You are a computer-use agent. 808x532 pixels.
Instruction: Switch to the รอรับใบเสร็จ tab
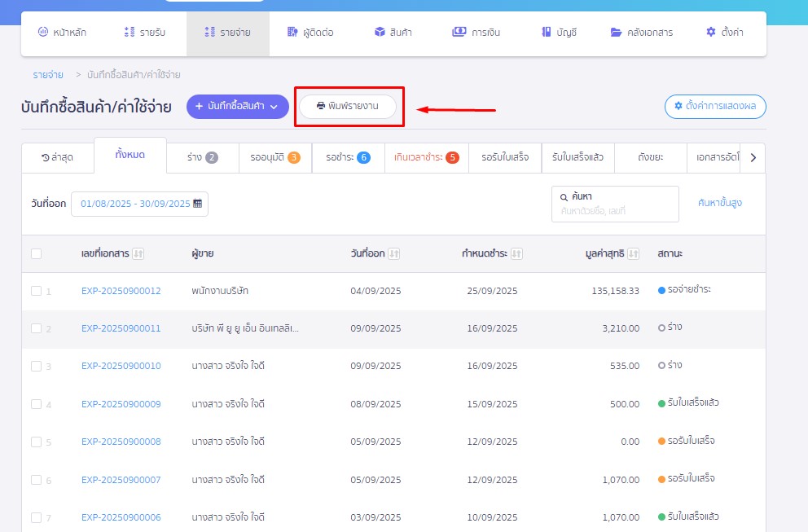pos(505,158)
